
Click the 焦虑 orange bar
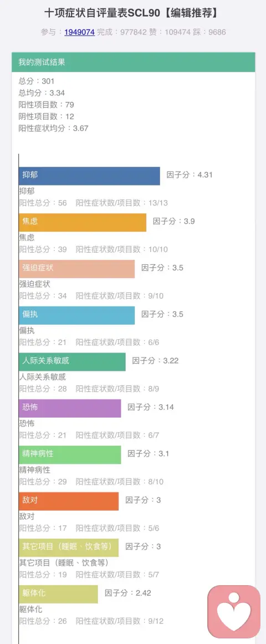click(x=83, y=222)
